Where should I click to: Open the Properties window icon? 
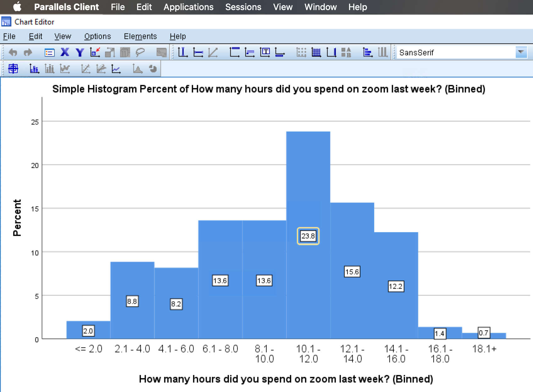point(50,52)
